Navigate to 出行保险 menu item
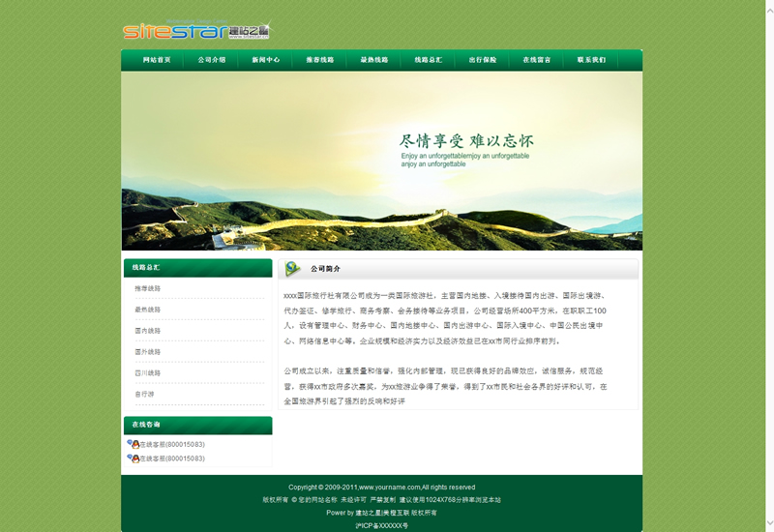The image size is (774, 532). coord(482,60)
